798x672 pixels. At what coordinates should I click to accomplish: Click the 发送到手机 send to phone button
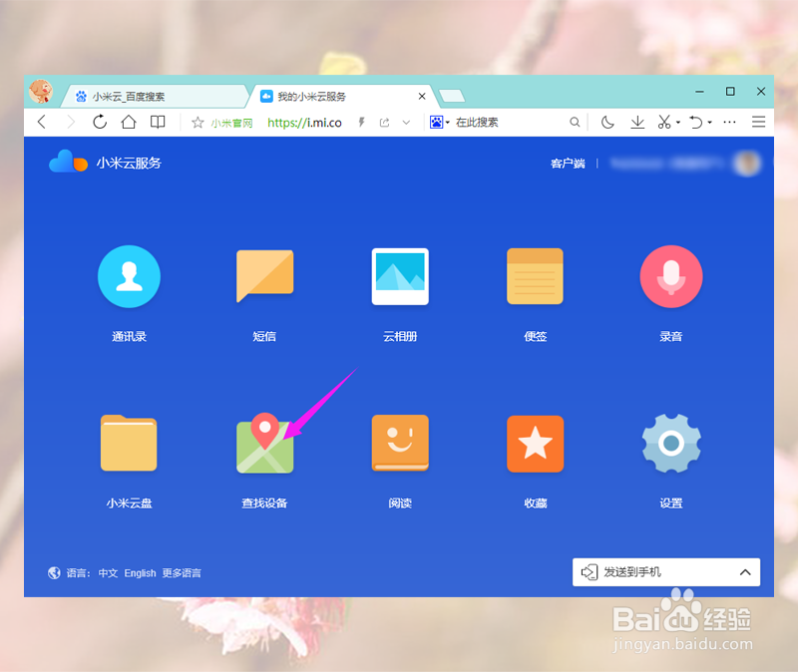tap(666, 572)
